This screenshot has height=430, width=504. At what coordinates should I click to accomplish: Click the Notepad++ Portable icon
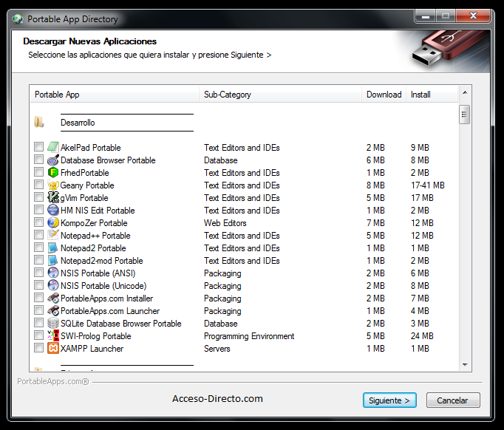coord(53,235)
